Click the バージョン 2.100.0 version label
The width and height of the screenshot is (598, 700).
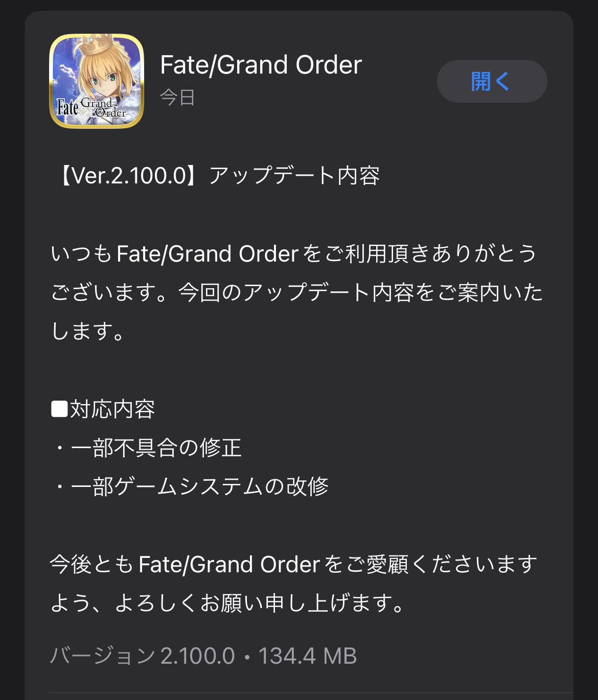coord(143,656)
